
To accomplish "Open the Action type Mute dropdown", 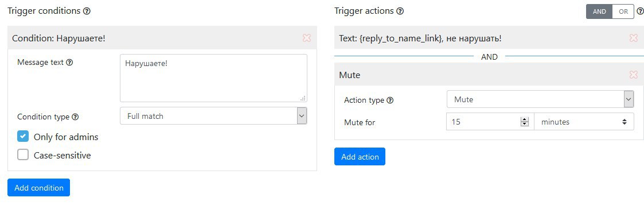I will [540, 99].
